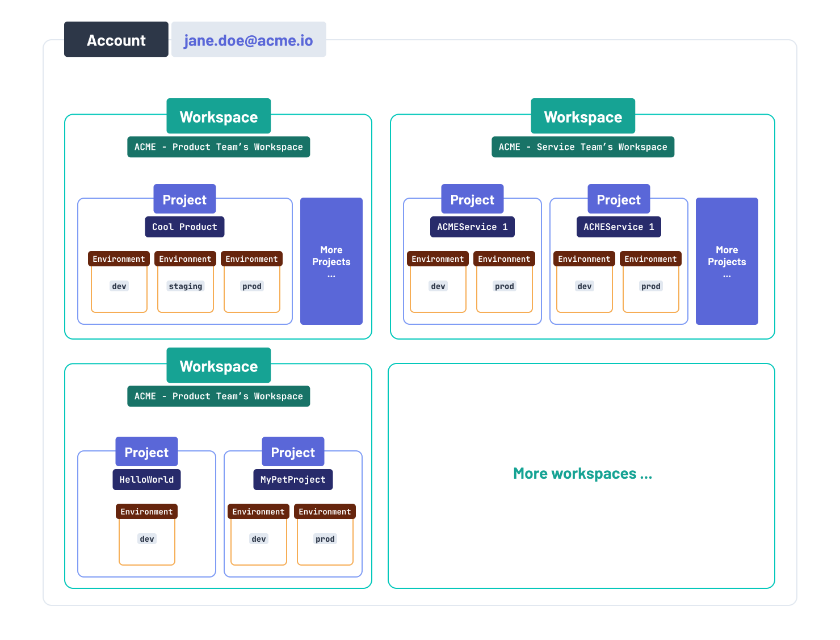This screenshot has width=840, height=640.
Task: Click the ACMEService 1 name in second project
Action: [619, 227]
